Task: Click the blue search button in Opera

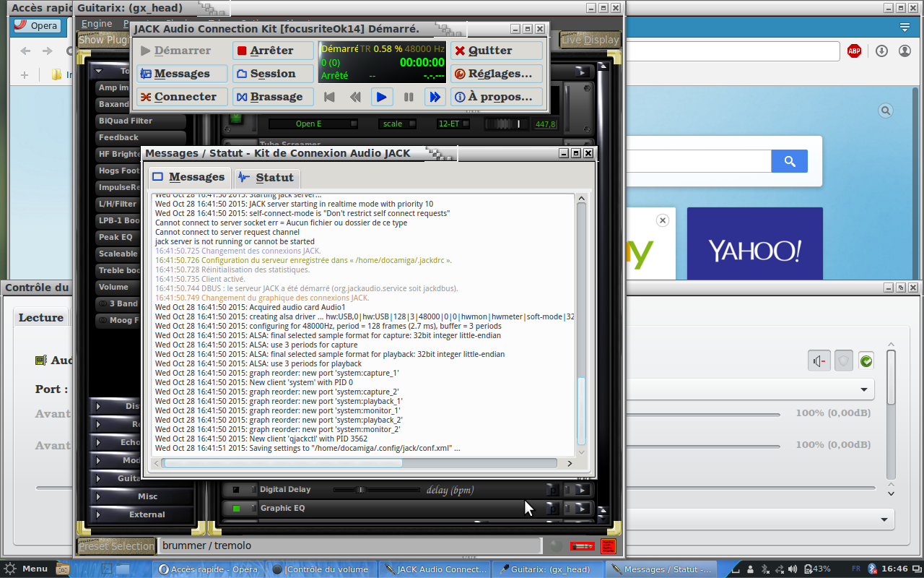Action: coord(790,161)
